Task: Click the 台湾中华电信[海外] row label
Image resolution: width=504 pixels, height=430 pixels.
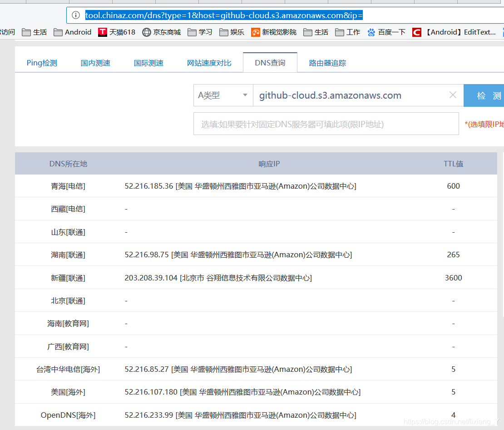Action: click(68, 369)
